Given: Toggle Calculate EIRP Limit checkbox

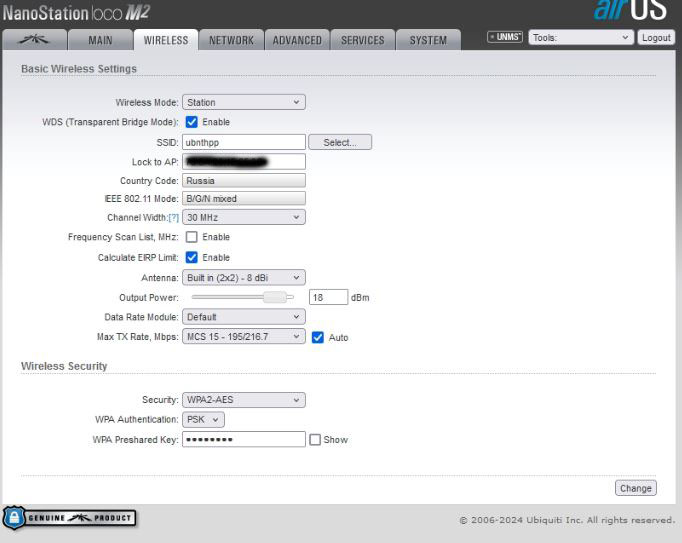Looking at the screenshot, I should coord(192,257).
